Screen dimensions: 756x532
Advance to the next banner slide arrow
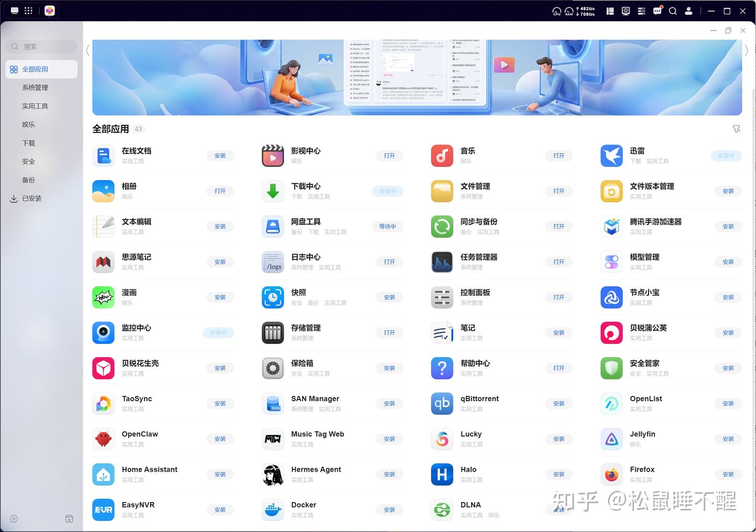coord(747,50)
